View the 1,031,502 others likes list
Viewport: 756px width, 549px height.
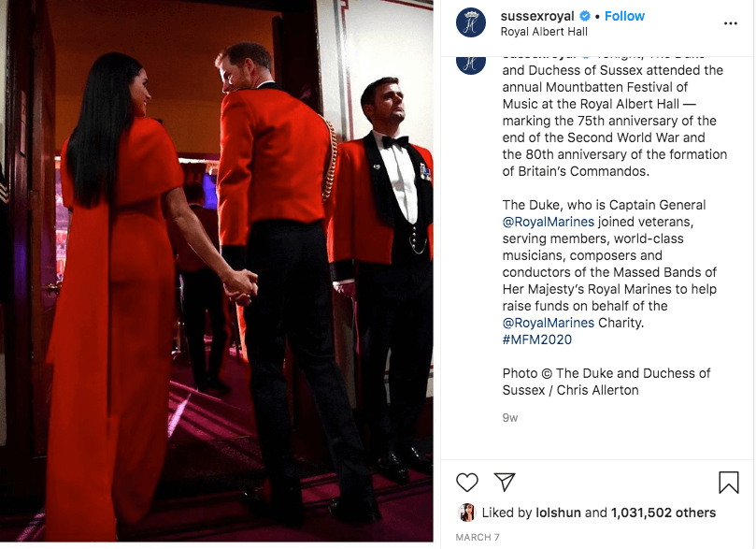tap(663, 513)
